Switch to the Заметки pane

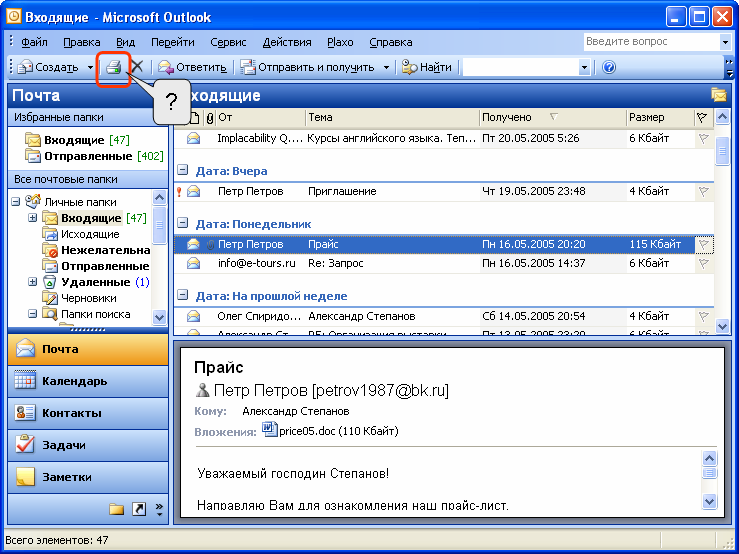click(88, 477)
